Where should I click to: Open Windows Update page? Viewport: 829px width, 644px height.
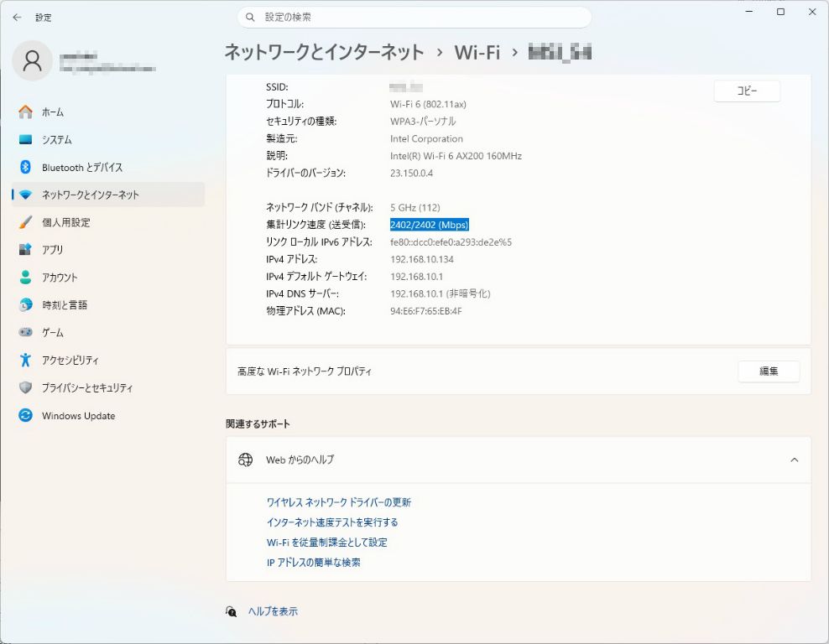pos(108,415)
